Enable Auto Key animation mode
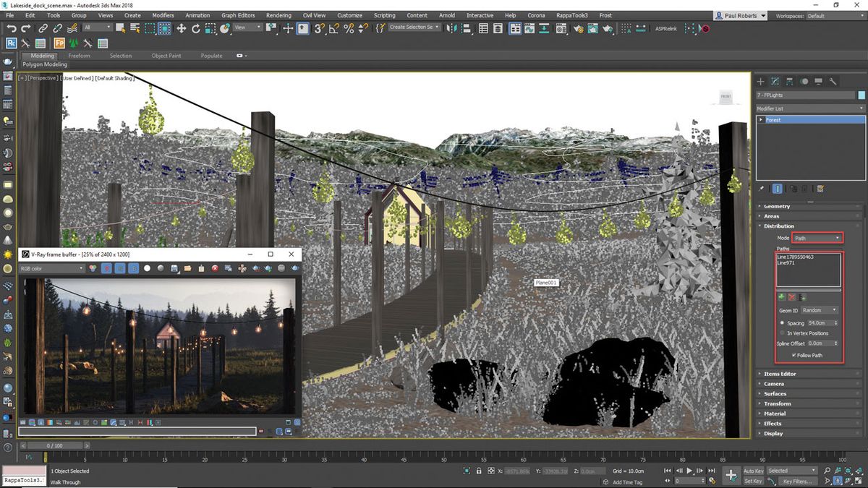This screenshot has width=868, height=488. pyautogui.click(x=752, y=470)
